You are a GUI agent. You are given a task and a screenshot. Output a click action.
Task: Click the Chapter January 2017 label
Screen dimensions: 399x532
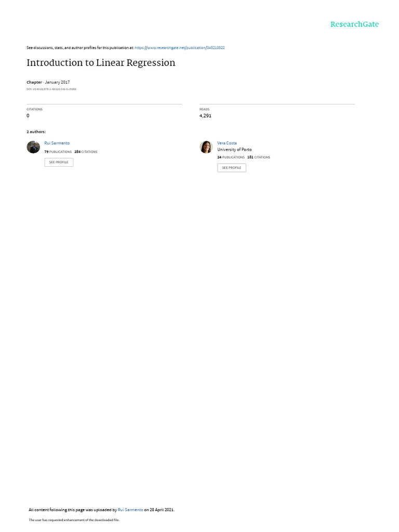point(48,82)
